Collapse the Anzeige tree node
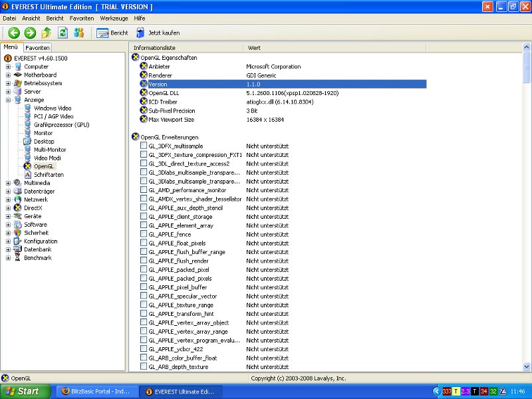Screen dimensions: 532x399 click(8, 100)
